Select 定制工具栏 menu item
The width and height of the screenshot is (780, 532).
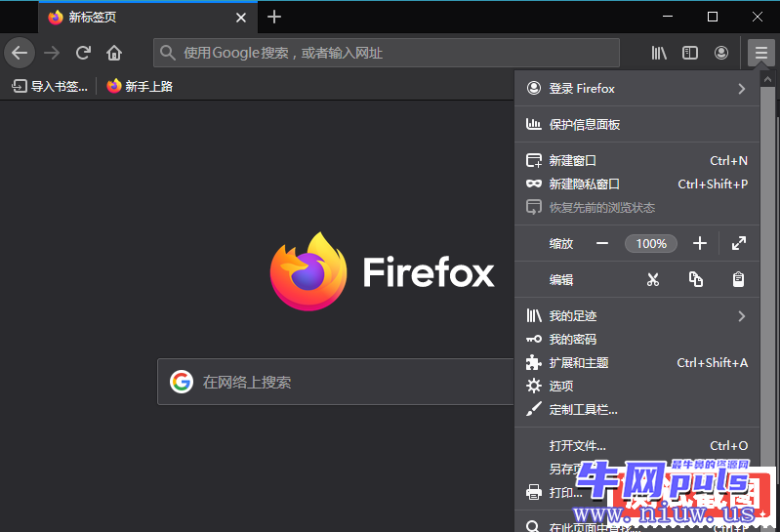(636, 410)
